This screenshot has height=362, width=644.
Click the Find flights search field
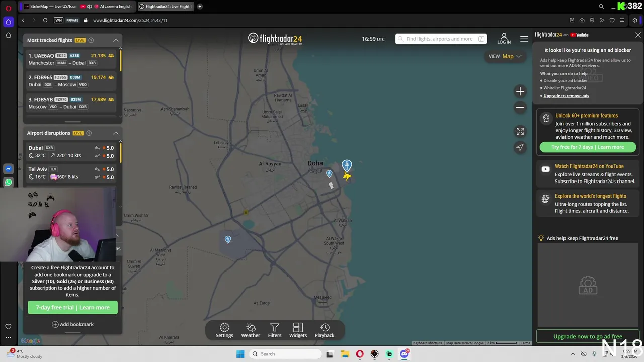[x=441, y=39]
